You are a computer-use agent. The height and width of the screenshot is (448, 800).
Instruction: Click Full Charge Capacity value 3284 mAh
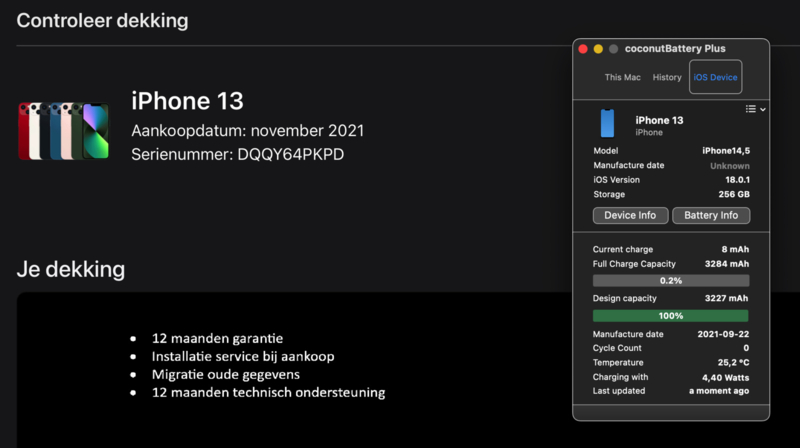pos(727,264)
